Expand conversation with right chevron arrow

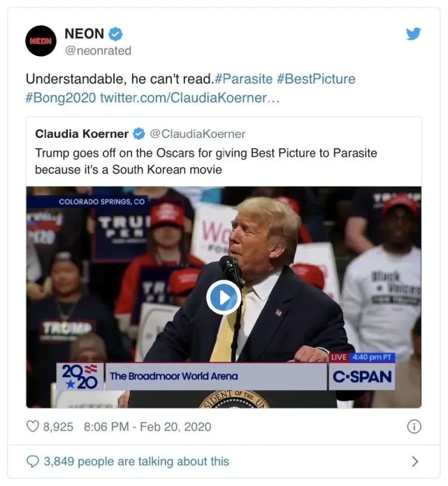coord(414,462)
